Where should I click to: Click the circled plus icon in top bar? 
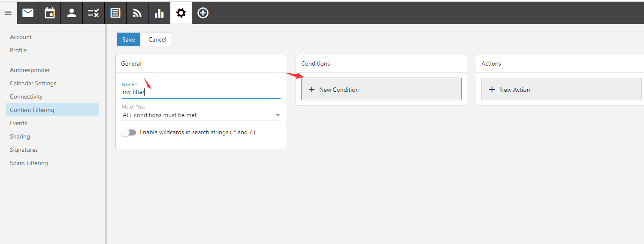tap(203, 13)
